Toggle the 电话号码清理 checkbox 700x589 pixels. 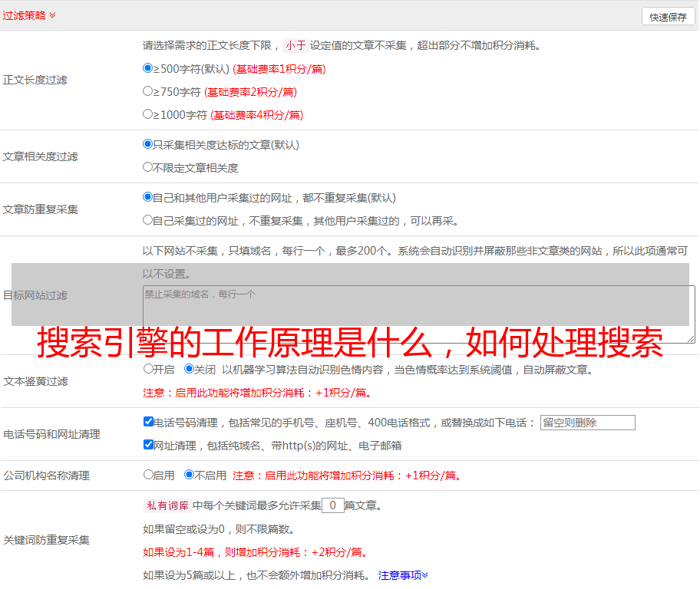(148, 422)
